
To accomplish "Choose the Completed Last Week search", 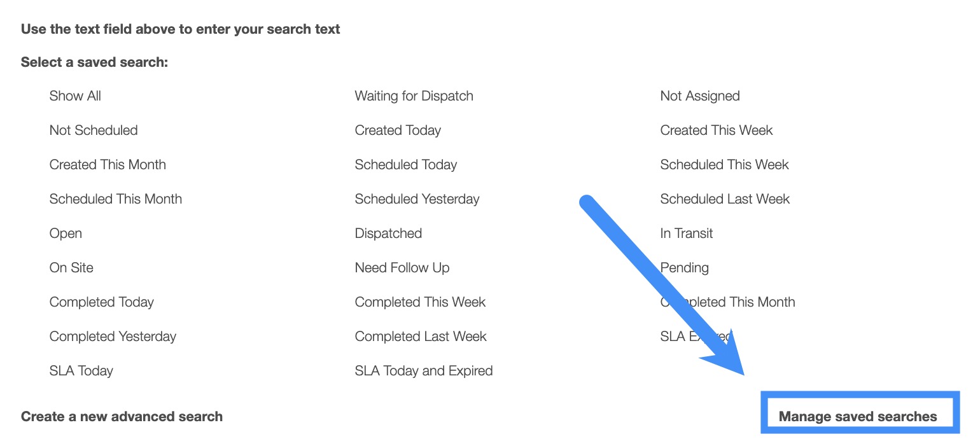I will tap(420, 337).
